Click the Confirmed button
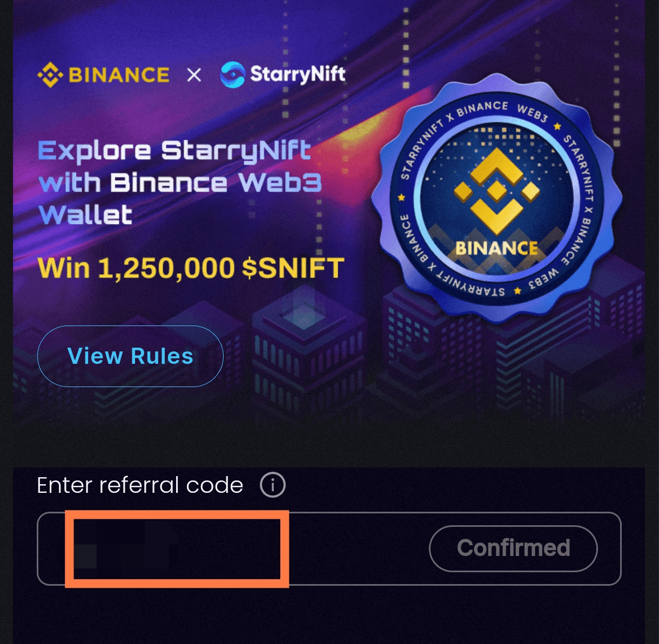 coord(513,548)
